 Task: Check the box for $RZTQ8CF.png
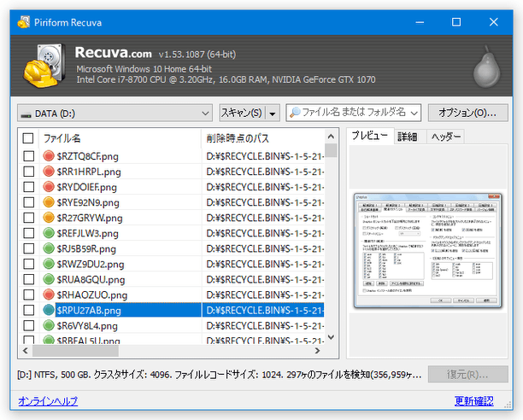pos(29,156)
